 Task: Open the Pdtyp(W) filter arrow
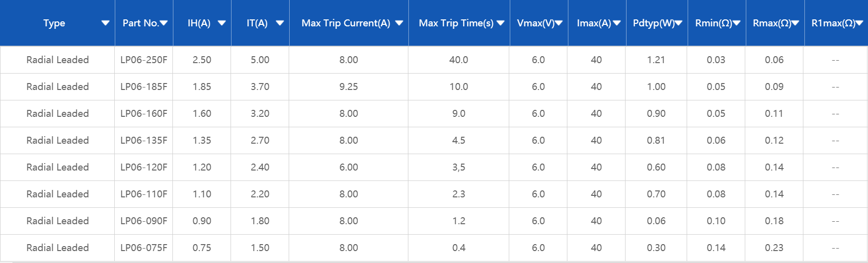coord(678,23)
